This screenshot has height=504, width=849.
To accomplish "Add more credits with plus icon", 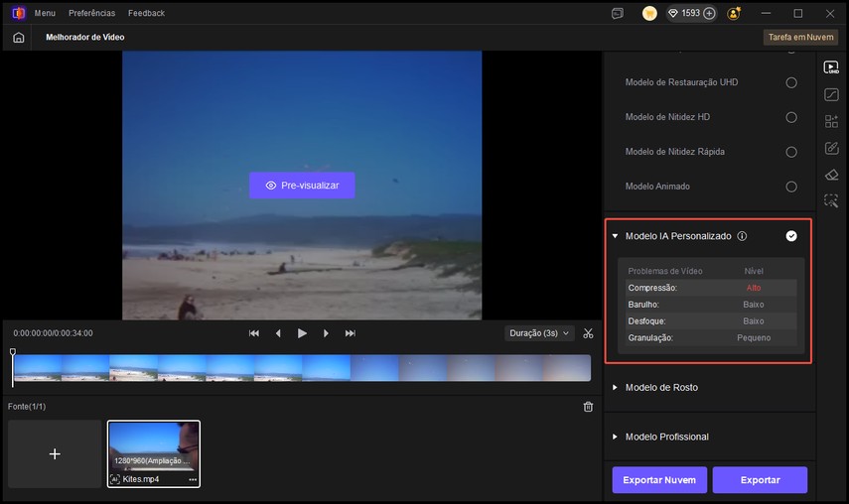I will [x=709, y=14].
